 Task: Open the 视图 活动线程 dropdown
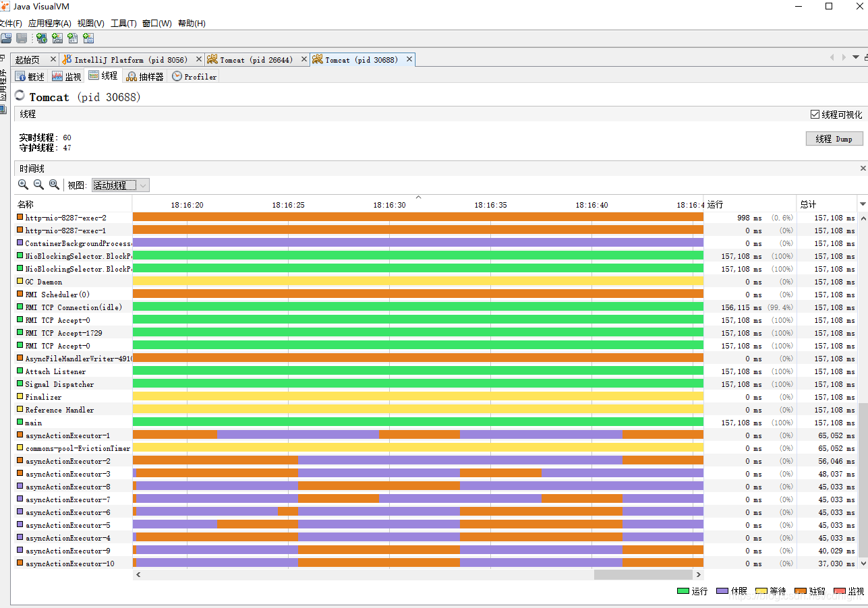121,185
